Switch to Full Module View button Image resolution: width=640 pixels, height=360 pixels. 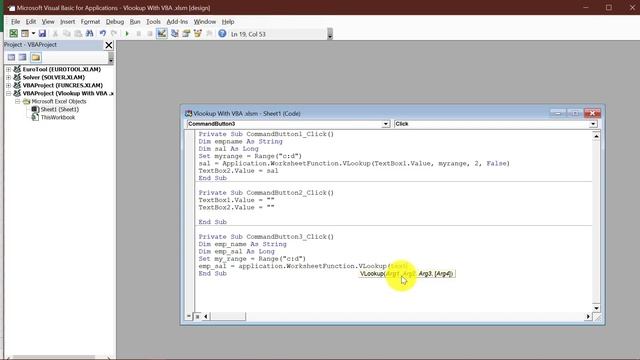click(197, 316)
